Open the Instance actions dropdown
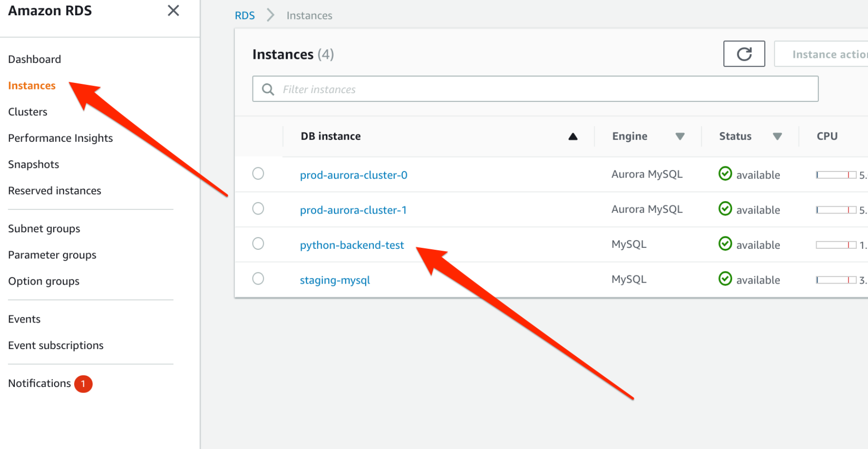The image size is (868, 449). (821, 54)
